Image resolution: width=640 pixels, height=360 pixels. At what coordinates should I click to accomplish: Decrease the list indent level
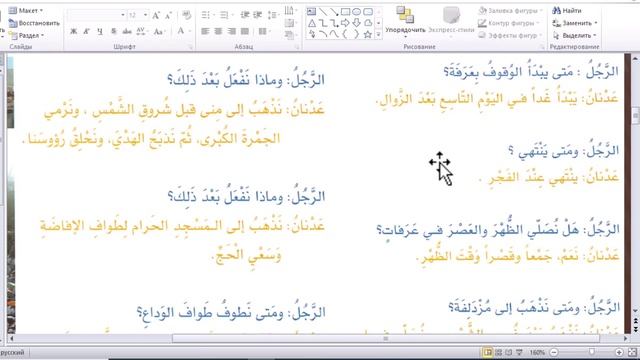click(245, 16)
